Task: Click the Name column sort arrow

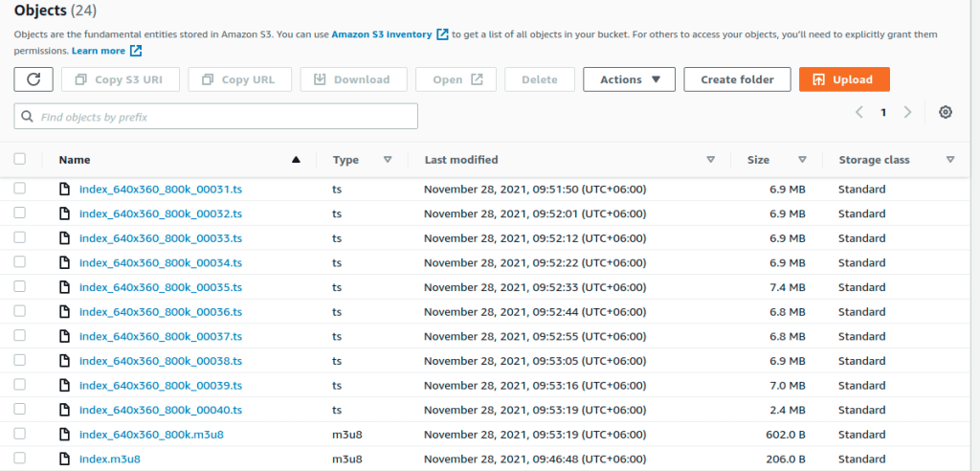Action: [296, 160]
